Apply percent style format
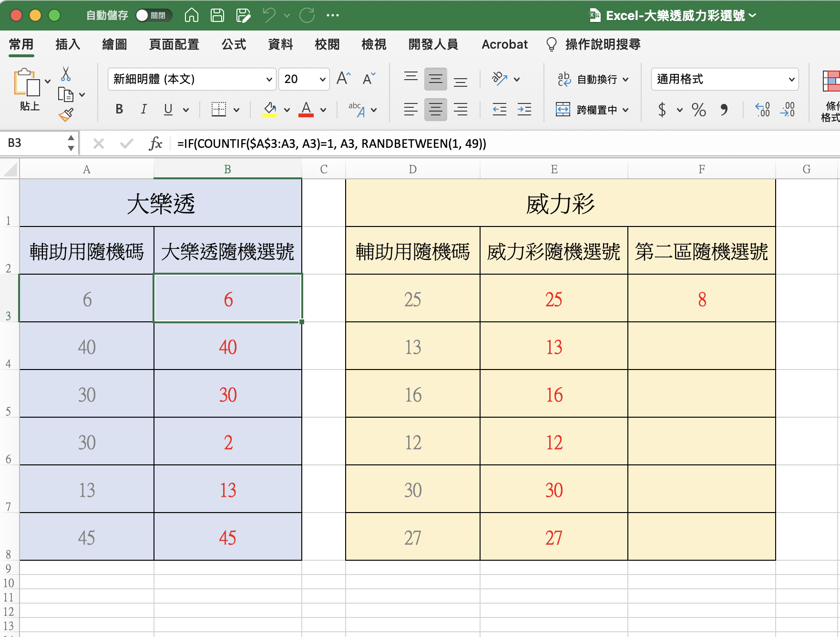 pos(698,110)
